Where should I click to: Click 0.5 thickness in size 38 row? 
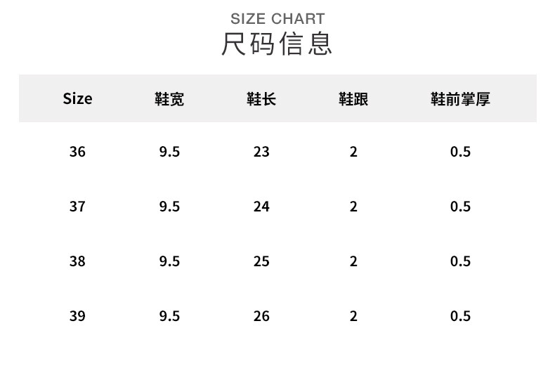click(x=460, y=261)
